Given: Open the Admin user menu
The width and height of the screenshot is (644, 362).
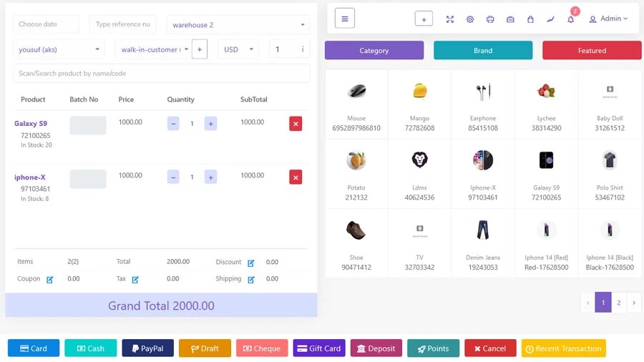Looking at the screenshot, I should [x=608, y=19].
